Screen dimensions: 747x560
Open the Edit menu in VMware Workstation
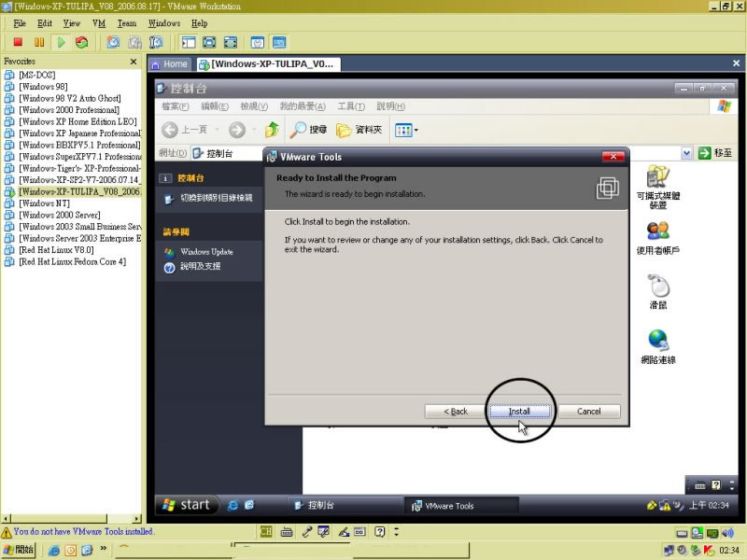click(x=45, y=23)
